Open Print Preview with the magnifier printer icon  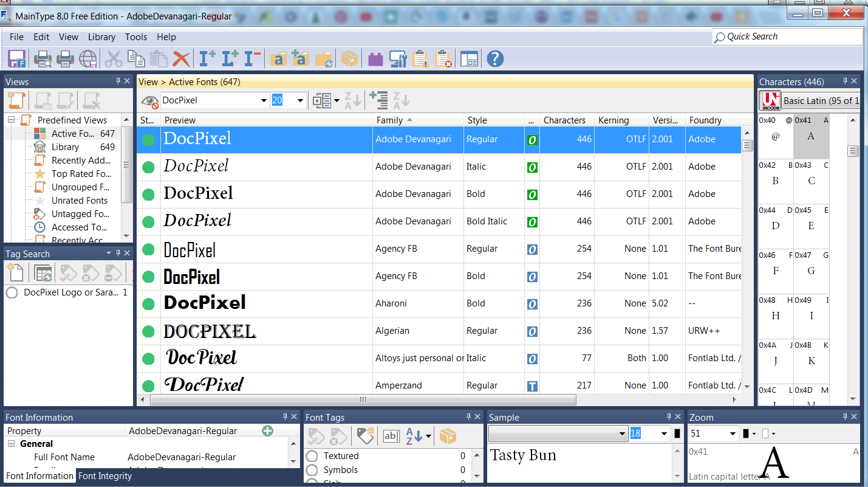(x=43, y=59)
